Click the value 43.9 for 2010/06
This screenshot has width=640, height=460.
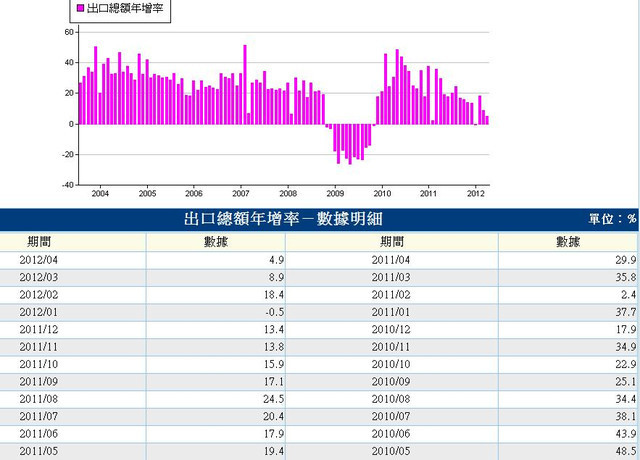[626, 433]
